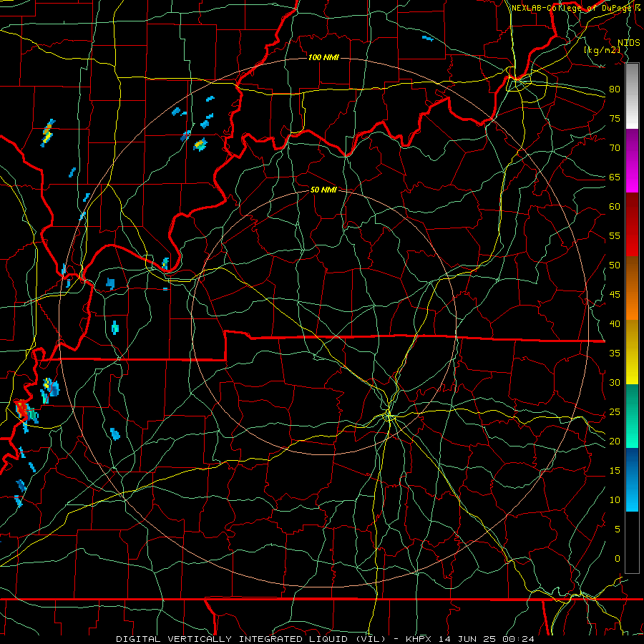Click the scale value "45"

(615, 295)
